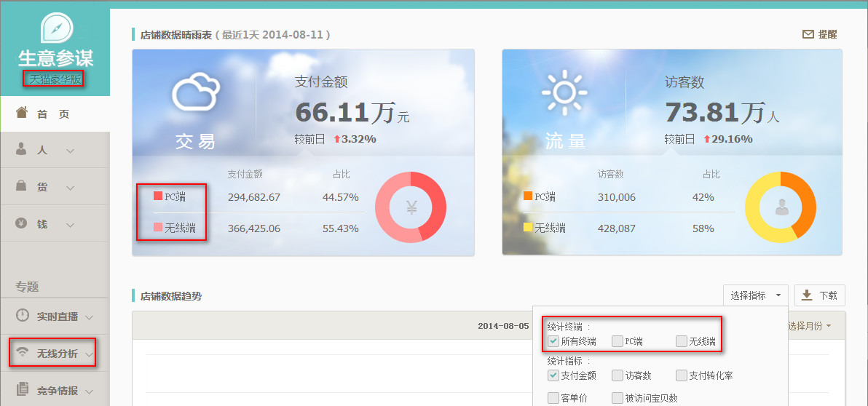This screenshot has height=406, width=868.
Task: Click the pink payment donut chart
Action: pyautogui.click(x=411, y=207)
